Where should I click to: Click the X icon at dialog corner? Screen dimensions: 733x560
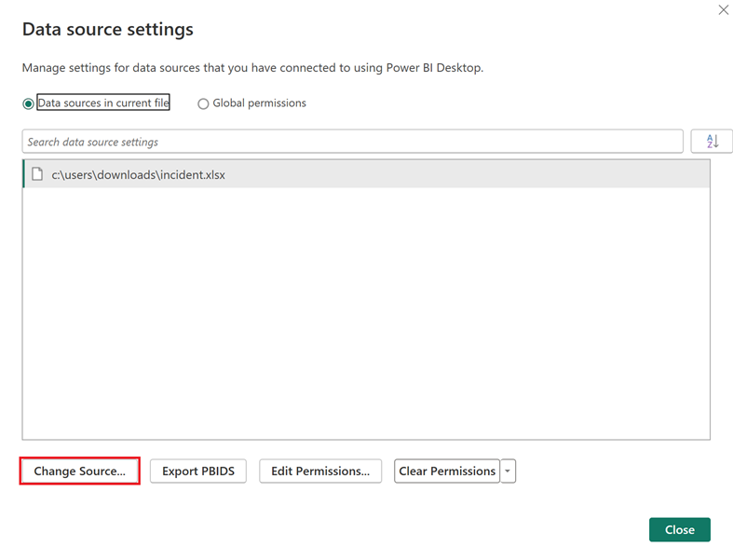(x=723, y=9)
